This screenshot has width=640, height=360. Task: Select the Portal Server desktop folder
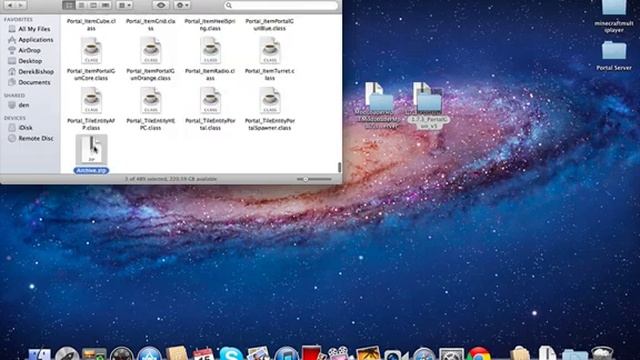point(614,55)
